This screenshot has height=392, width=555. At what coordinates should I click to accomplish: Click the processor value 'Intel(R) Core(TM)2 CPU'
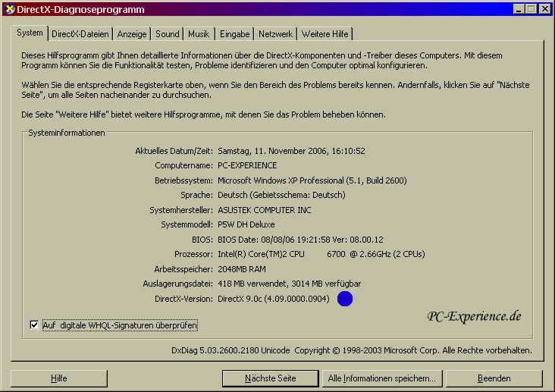[262, 254]
